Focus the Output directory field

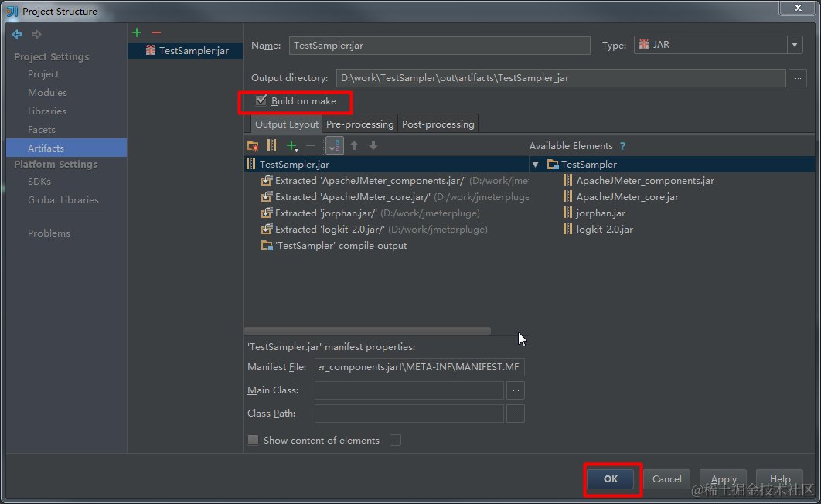point(560,78)
